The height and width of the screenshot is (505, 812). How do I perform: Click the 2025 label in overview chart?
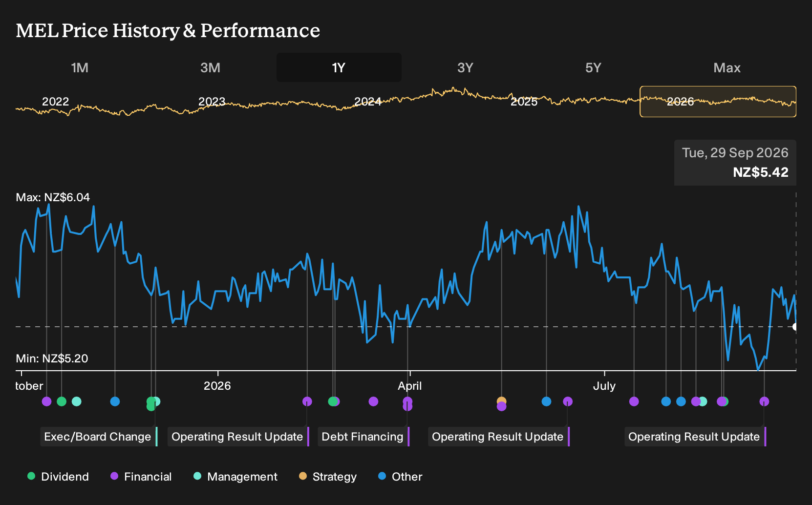click(524, 102)
